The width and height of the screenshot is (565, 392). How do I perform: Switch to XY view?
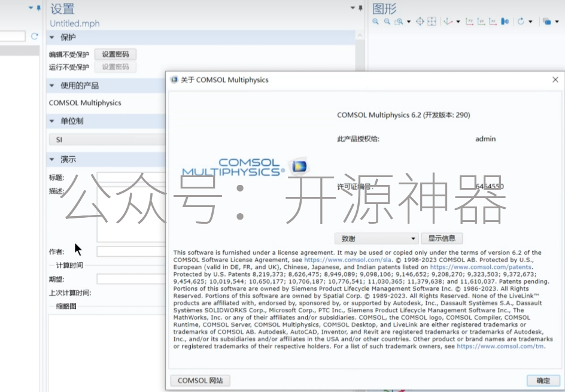(x=469, y=22)
